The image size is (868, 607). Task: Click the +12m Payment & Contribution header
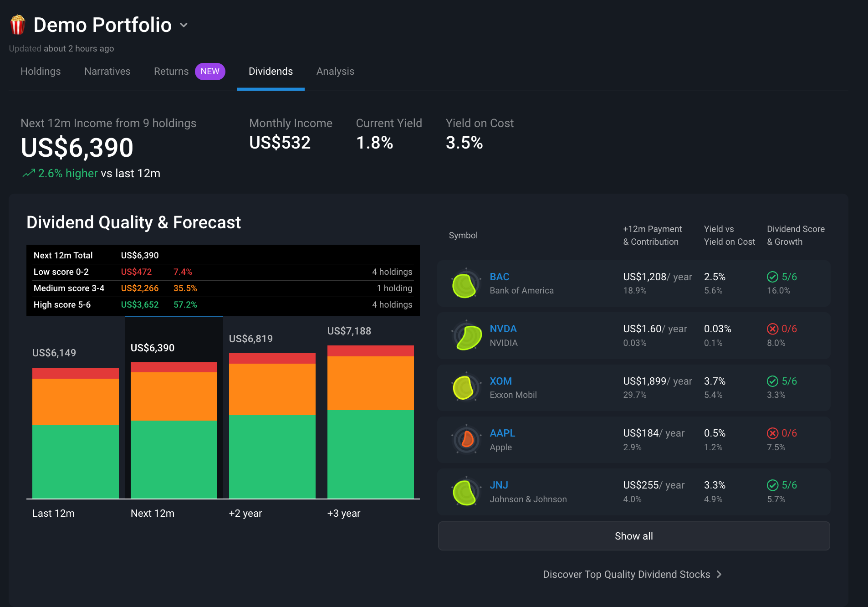653,235
